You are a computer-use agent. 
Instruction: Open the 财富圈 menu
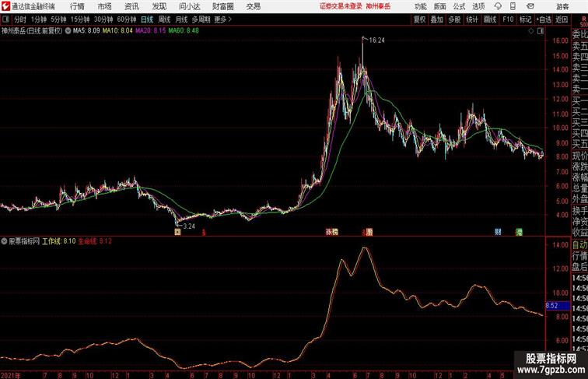(222, 6)
